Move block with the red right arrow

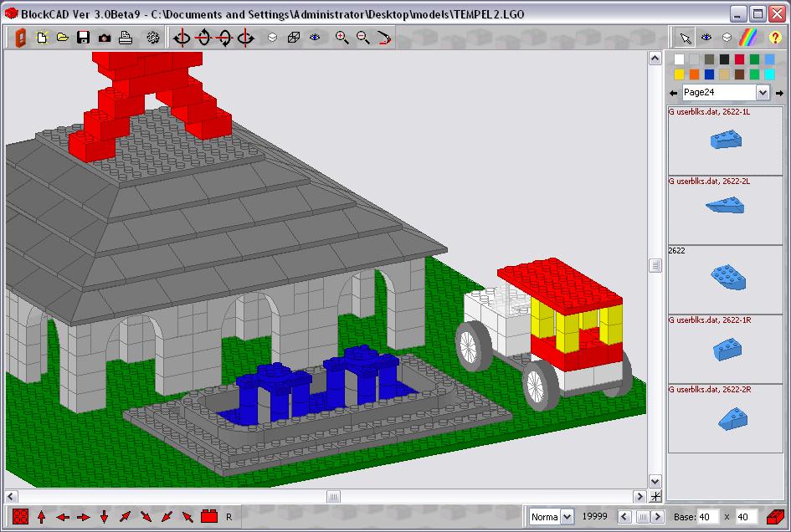(83, 518)
